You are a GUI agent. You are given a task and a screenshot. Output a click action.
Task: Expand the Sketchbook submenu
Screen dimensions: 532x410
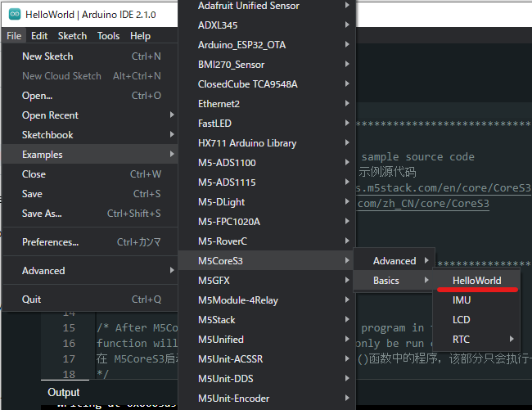(x=90, y=135)
